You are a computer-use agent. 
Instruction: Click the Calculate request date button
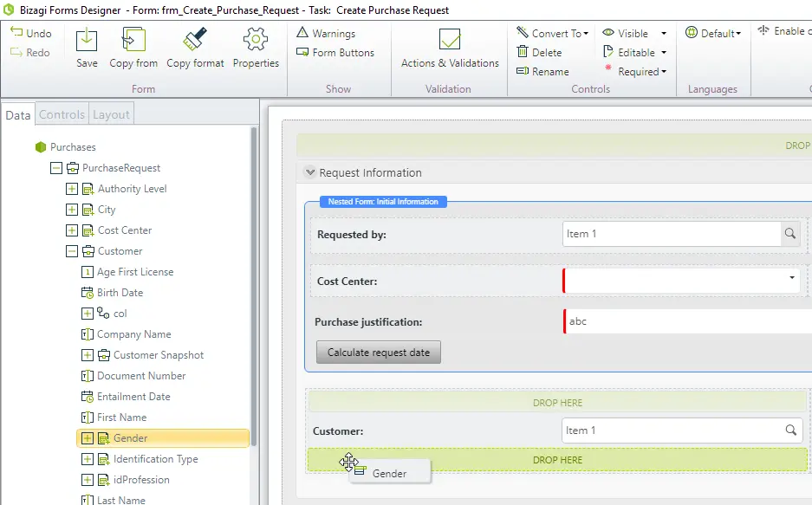click(379, 353)
